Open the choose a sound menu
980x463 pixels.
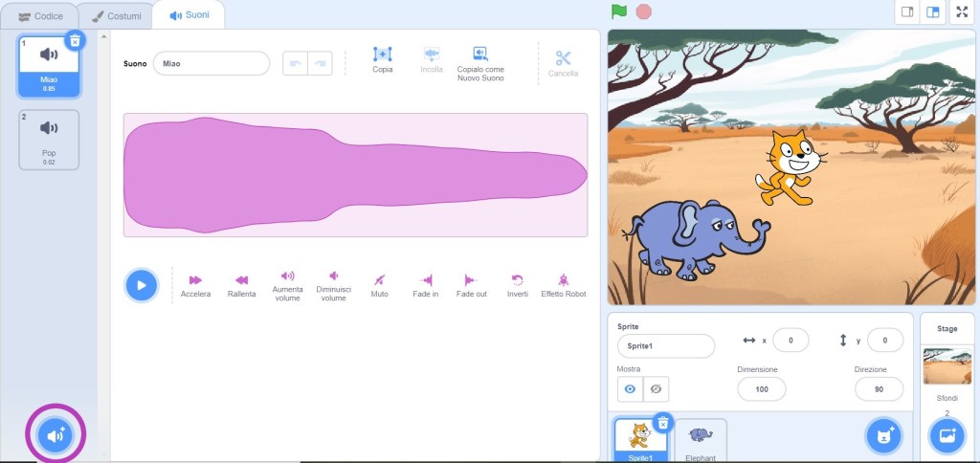pos(56,436)
